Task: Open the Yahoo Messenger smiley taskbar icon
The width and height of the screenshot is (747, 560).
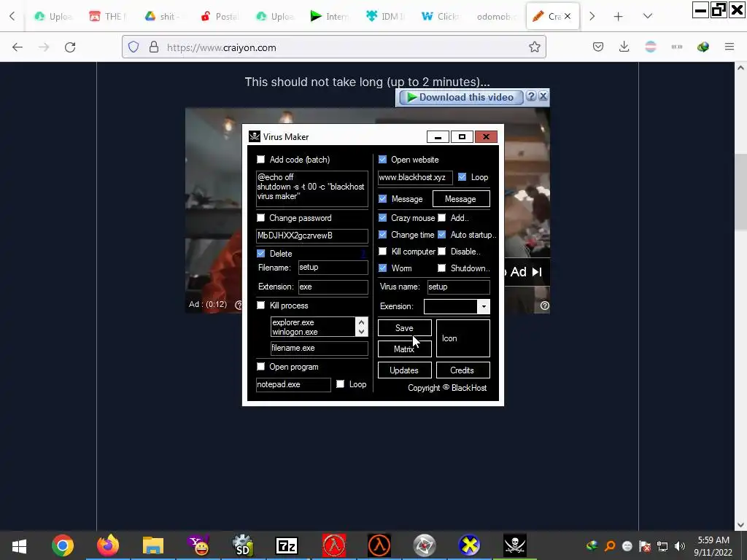Action: pyautogui.click(x=198, y=545)
